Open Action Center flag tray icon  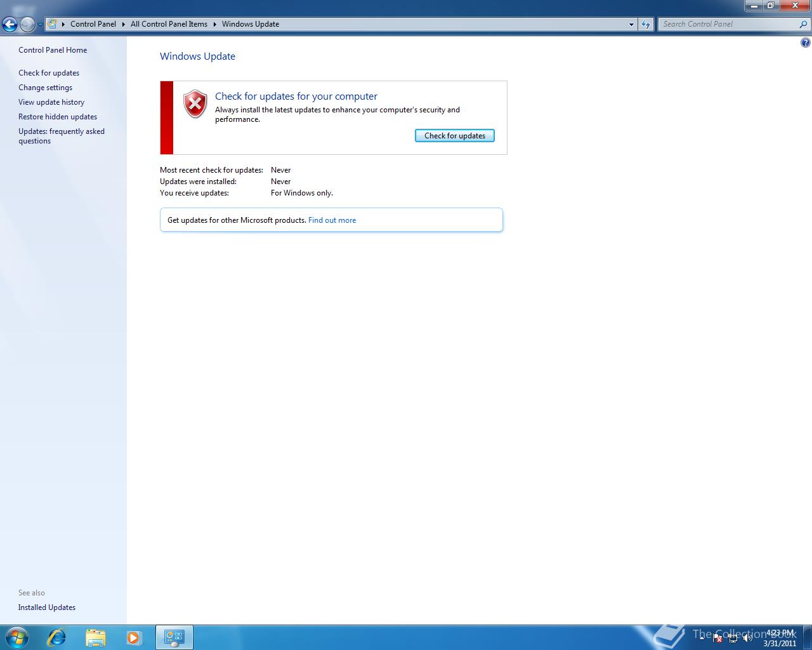click(717, 638)
